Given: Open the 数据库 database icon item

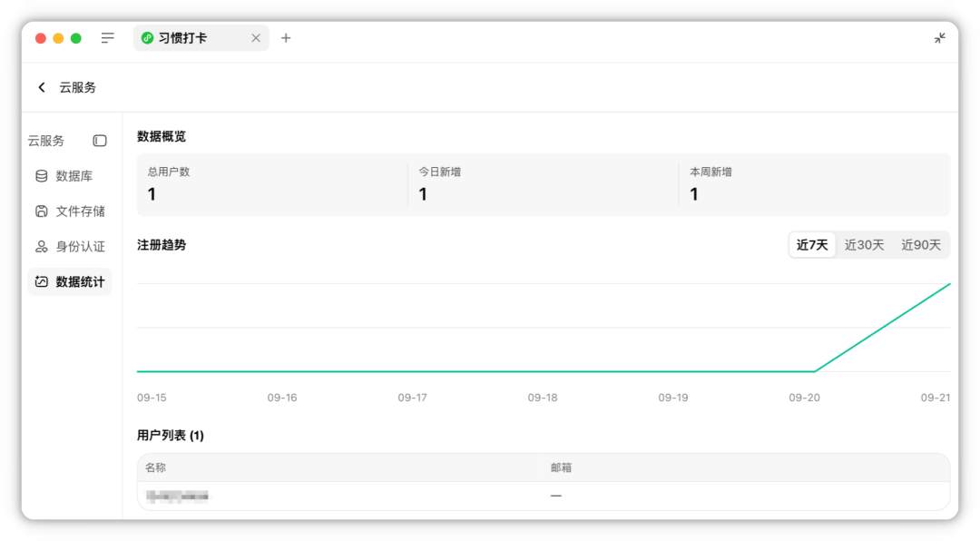Looking at the screenshot, I should [41, 176].
